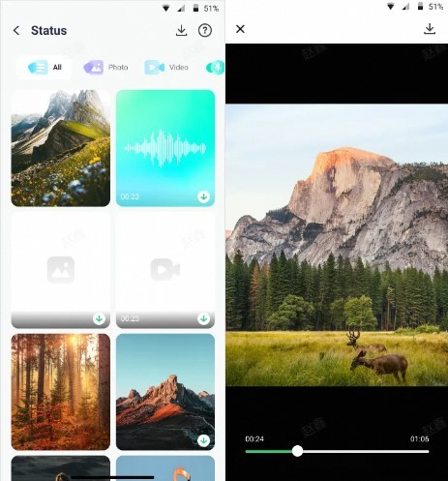The width and height of the screenshot is (448, 481).
Task: Download the blank photo placeholder status
Action: pos(99,318)
